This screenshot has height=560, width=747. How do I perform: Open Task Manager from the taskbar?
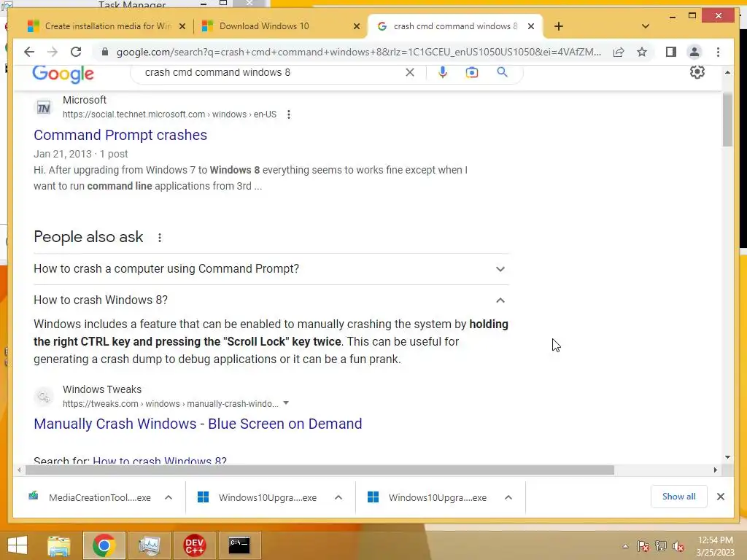[x=149, y=545]
